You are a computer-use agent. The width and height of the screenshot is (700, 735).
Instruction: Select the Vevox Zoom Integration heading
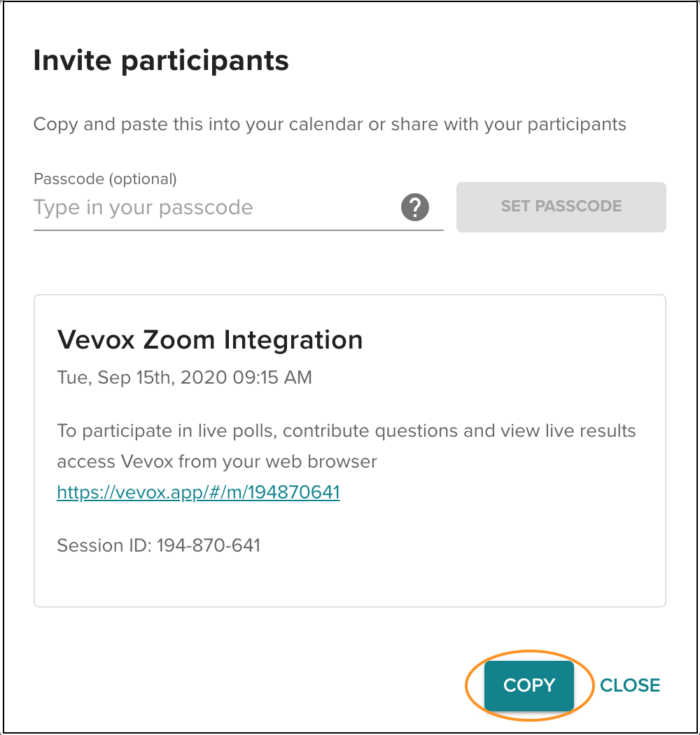pyautogui.click(x=209, y=339)
